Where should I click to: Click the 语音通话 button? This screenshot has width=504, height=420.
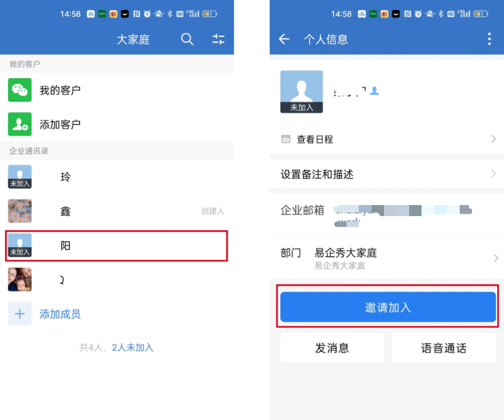coord(444,348)
